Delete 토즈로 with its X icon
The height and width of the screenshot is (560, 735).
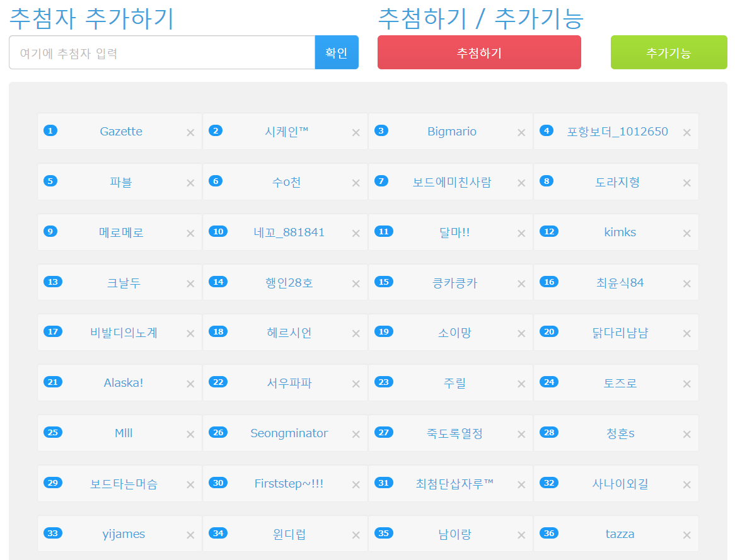tap(686, 384)
